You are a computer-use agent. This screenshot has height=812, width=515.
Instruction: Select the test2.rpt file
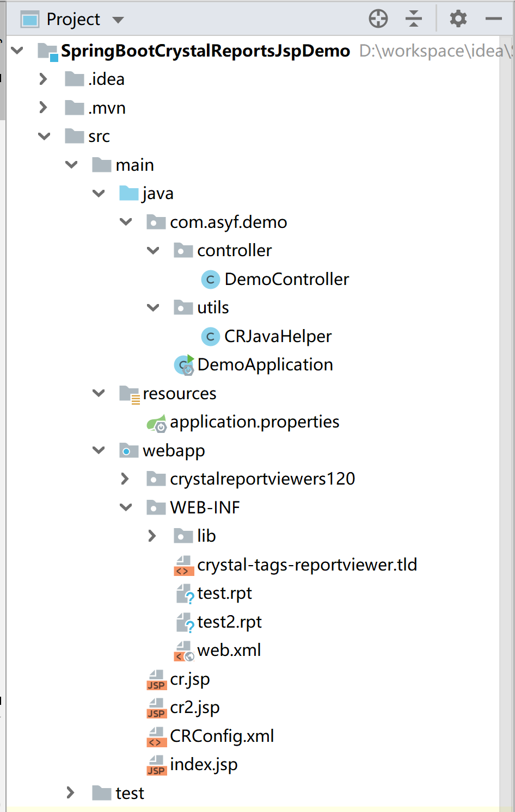pos(229,622)
